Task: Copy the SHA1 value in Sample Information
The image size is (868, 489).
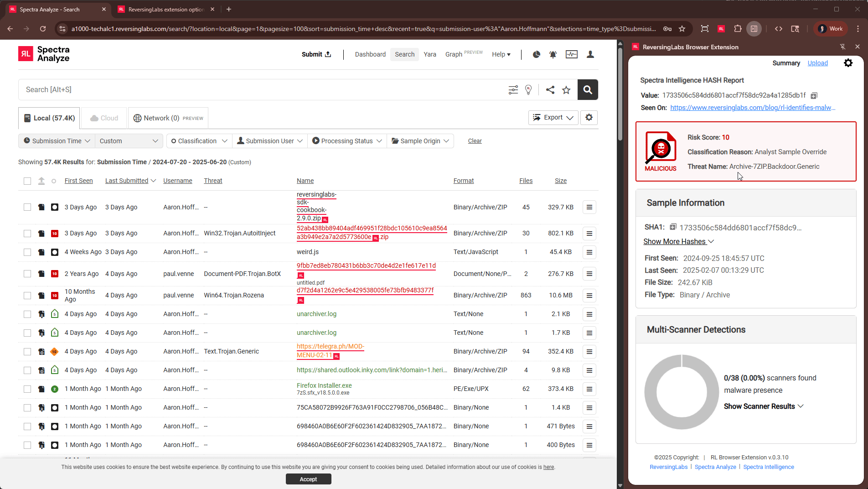Action: [673, 227]
